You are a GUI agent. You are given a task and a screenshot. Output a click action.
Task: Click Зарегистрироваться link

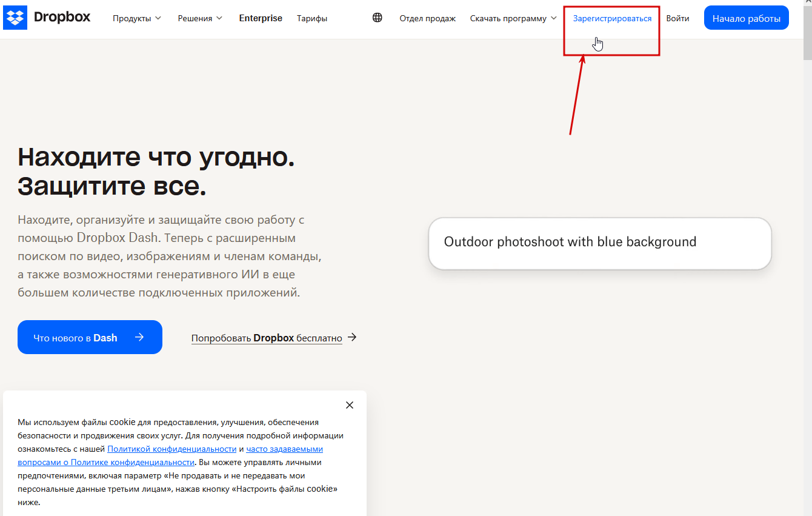pos(612,18)
